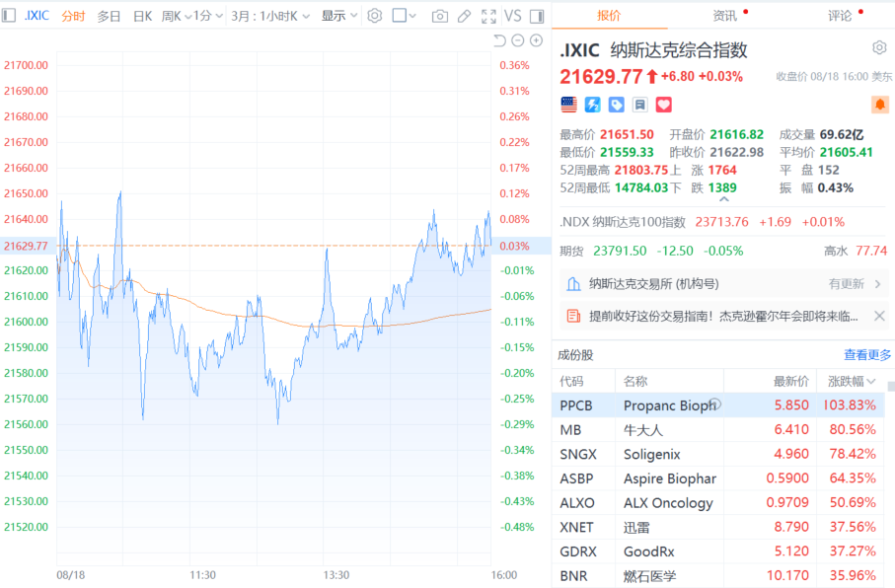Click the blue lightning quote icon
This screenshot has height=588, width=895.
[592, 105]
